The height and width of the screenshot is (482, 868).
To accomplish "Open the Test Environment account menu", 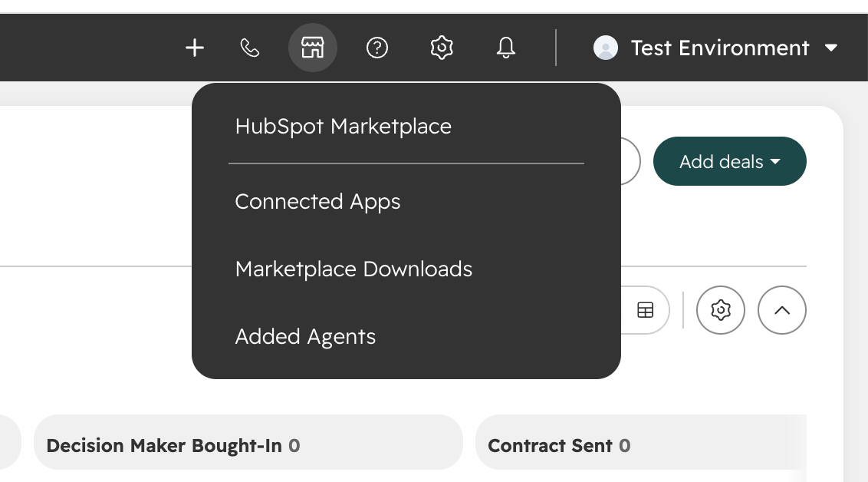I will [x=715, y=48].
